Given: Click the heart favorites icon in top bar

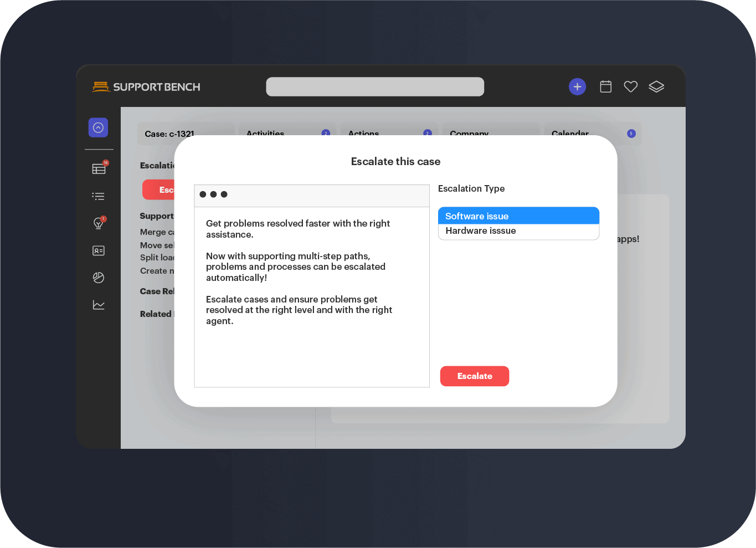Looking at the screenshot, I should click(x=631, y=86).
